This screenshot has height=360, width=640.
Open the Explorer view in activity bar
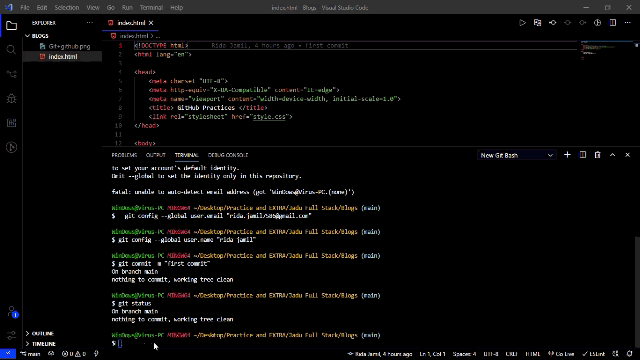11,26
